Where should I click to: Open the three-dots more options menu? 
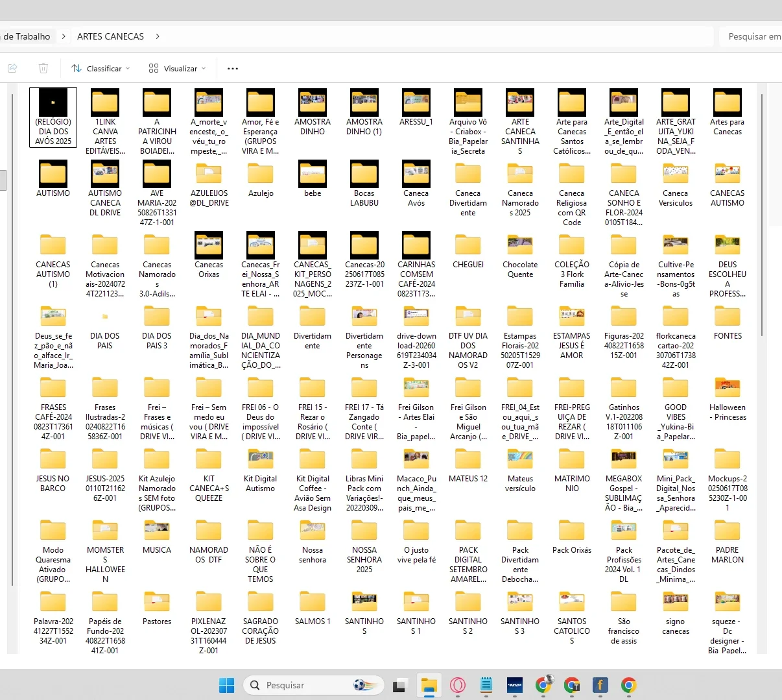point(233,68)
